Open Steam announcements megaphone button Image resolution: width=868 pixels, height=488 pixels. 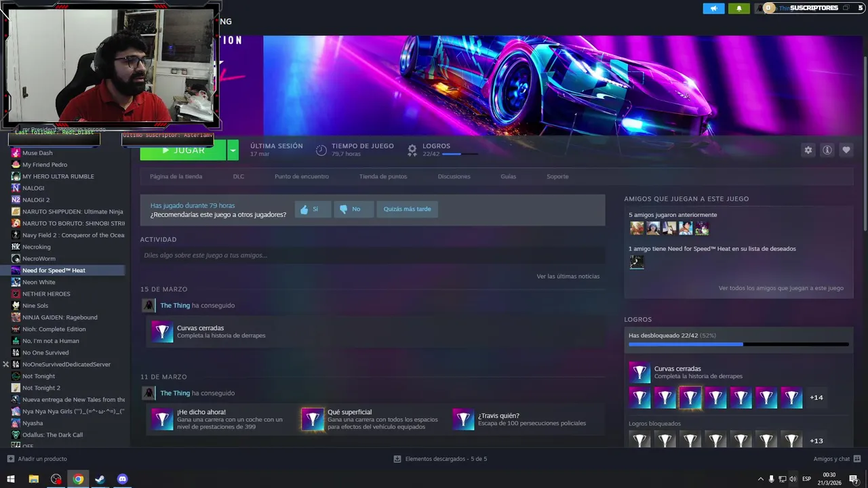coord(713,8)
